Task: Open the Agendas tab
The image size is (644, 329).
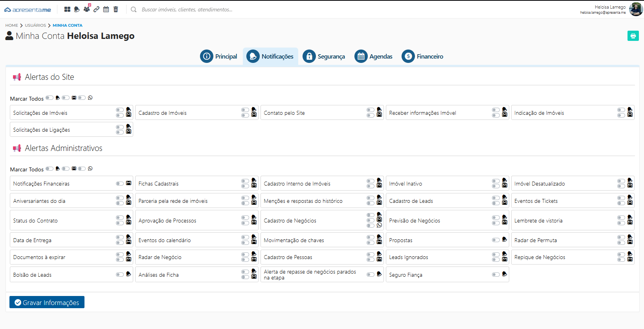Action: click(x=373, y=56)
